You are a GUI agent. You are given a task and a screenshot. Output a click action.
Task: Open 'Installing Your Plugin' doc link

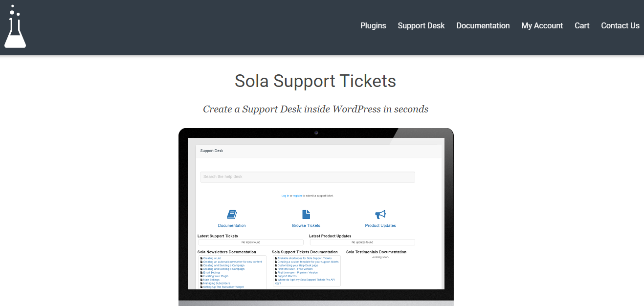(x=216, y=276)
